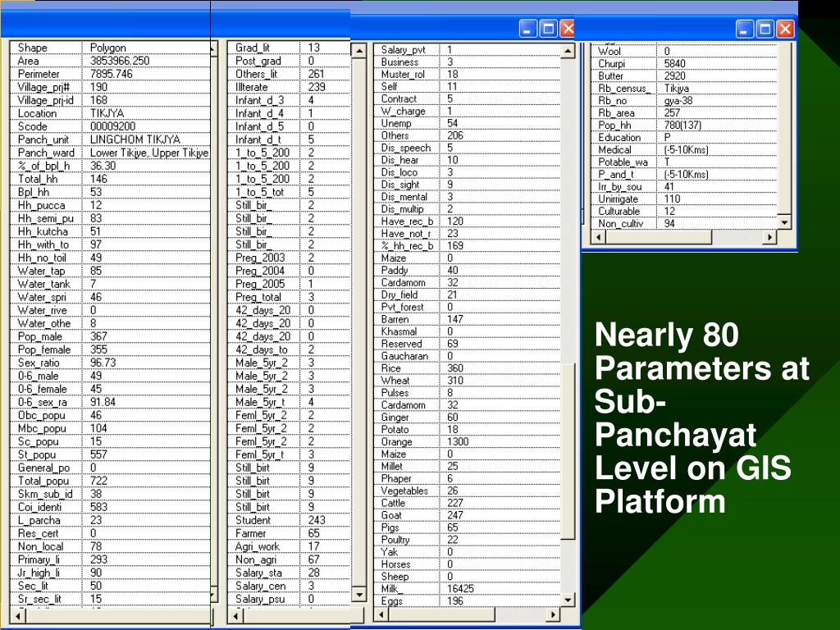
Task: Select the Water_tap field label
Action: coord(41,271)
